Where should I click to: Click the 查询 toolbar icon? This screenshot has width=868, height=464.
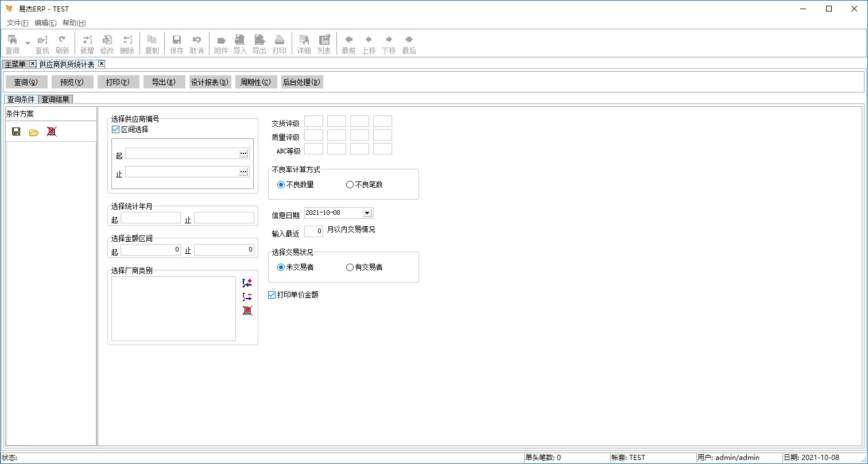tap(12, 44)
